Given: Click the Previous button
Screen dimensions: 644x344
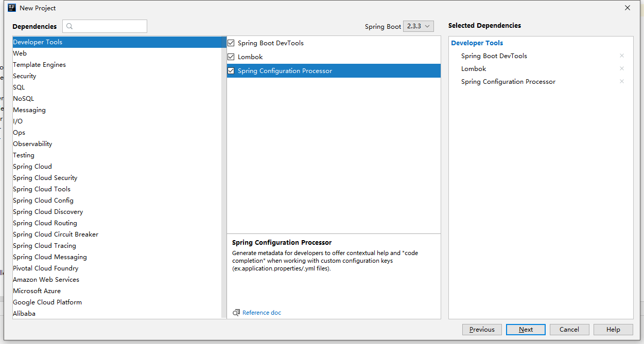Looking at the screenshot, I should pyautogui.click(x=482, y=330).
